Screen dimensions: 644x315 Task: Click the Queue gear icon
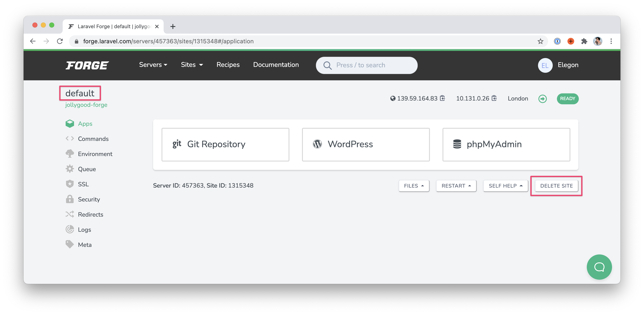click(x=70, y=169)
